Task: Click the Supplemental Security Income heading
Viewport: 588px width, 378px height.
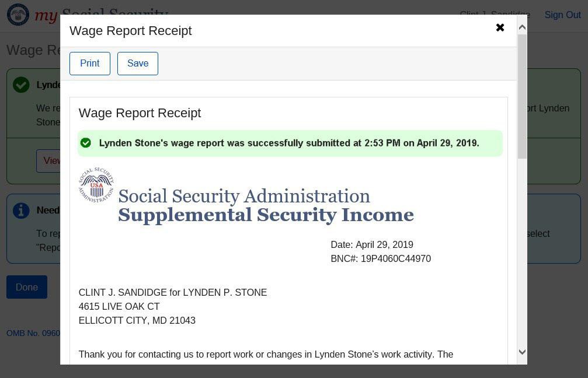Action: (266, 215)
